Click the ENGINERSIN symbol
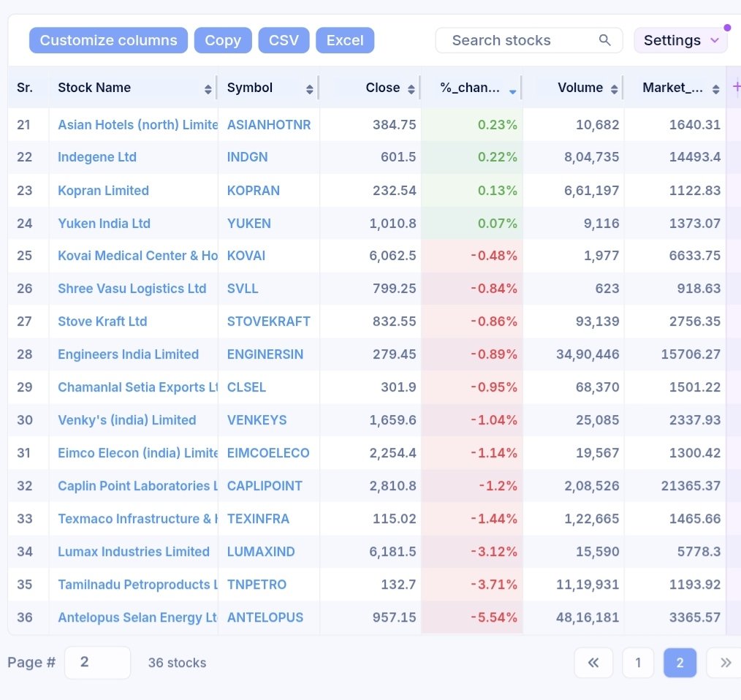This screenshot has height=700, width=741. [x=265, y=354]
